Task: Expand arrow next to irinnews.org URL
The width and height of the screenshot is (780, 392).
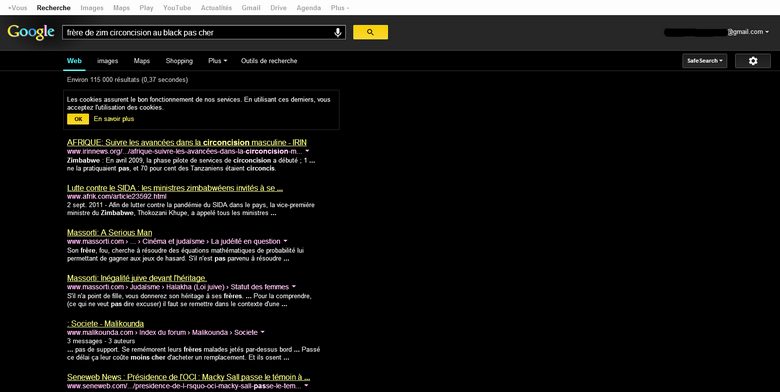Action: coord(307,151)
